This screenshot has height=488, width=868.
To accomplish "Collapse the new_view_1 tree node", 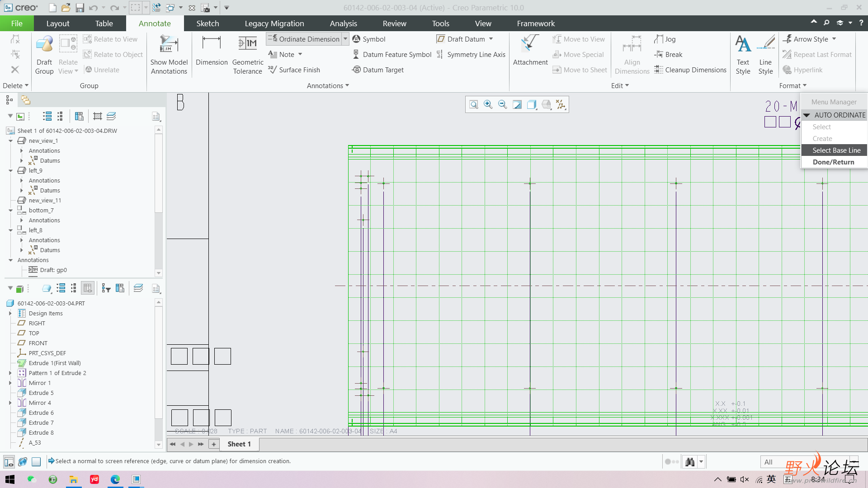I will click(10, 141).
